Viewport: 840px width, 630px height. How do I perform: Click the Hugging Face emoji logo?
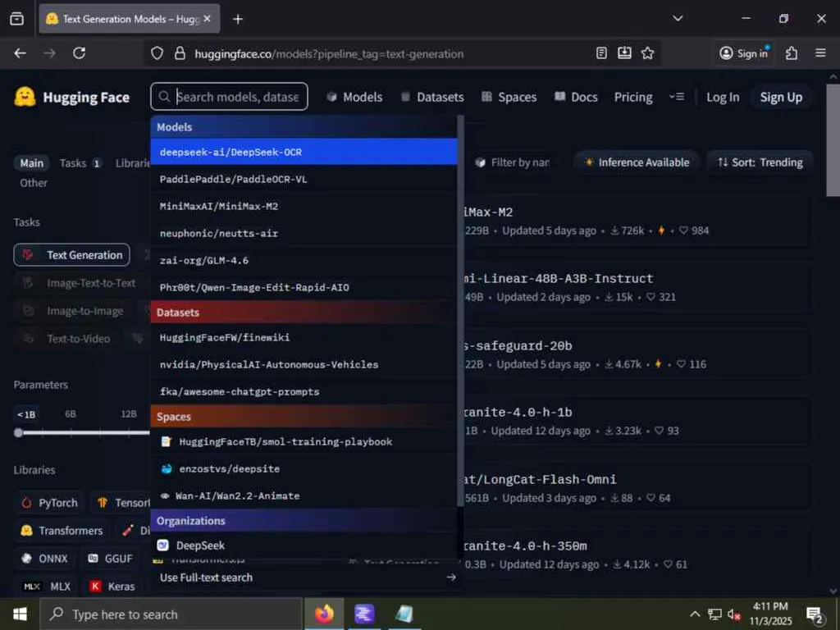click(25, 97)
